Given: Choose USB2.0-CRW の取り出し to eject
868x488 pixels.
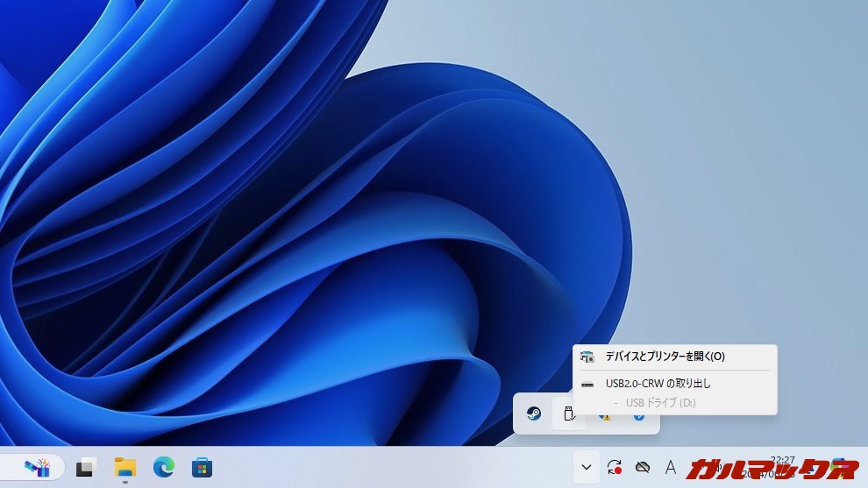Looking at the screenshot, I should pyautogui.click(x=658, y=383).
